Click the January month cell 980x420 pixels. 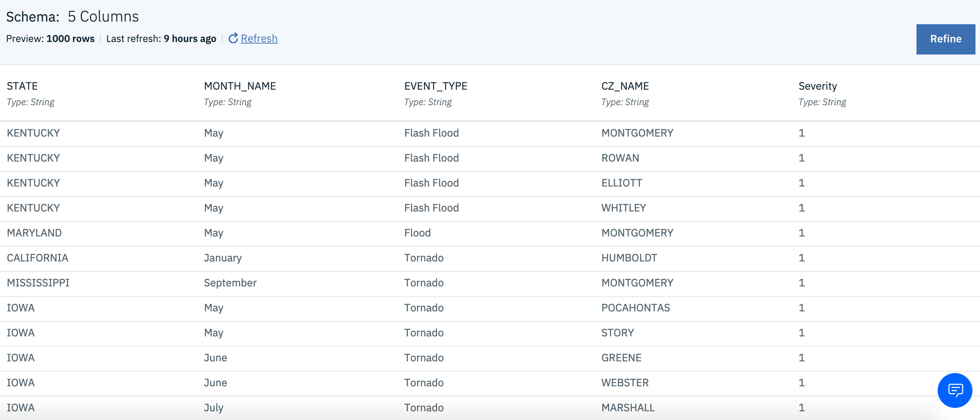(223, 258)
